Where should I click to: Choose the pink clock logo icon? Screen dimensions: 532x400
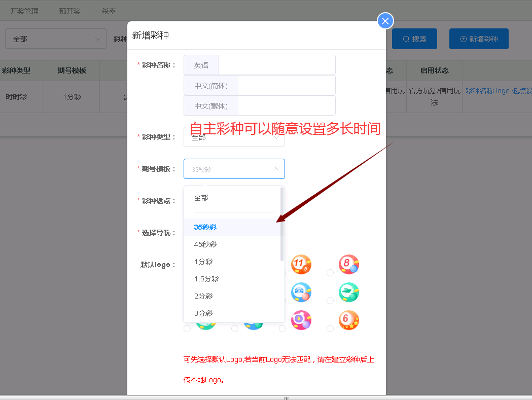tap(301, 320)
